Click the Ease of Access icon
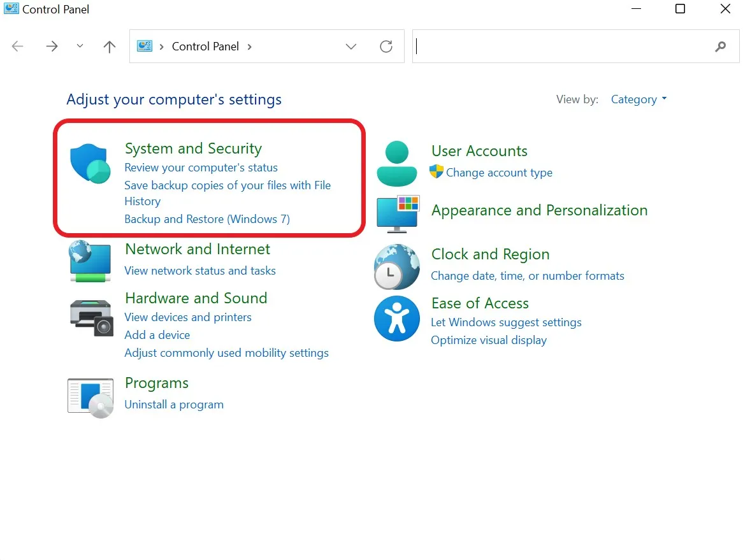743x560 pixels. (397, 319)
